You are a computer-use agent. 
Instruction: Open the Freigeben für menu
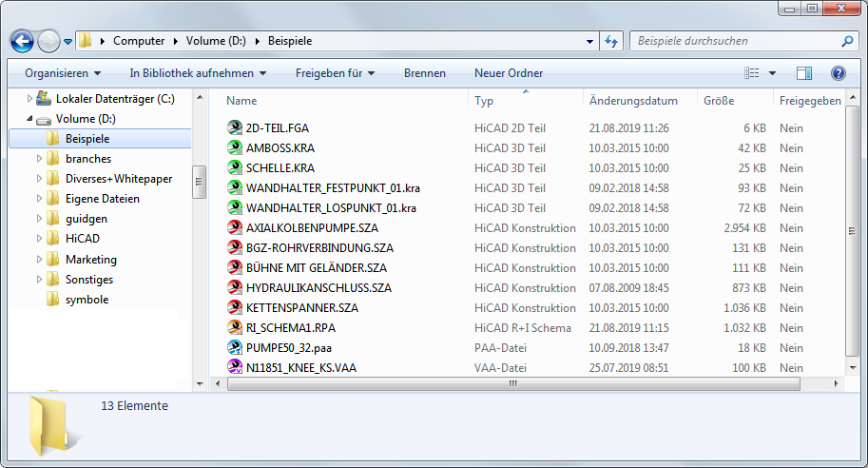click(x=335, y=73)
